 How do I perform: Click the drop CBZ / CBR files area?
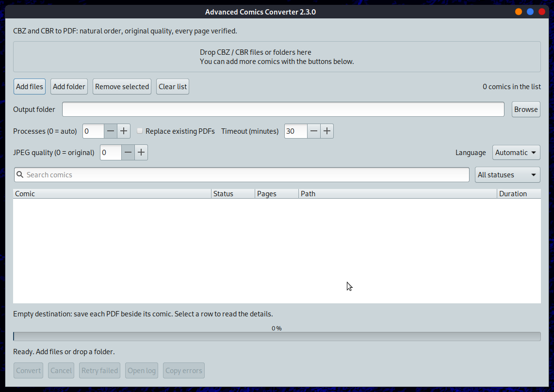[277, 57]
